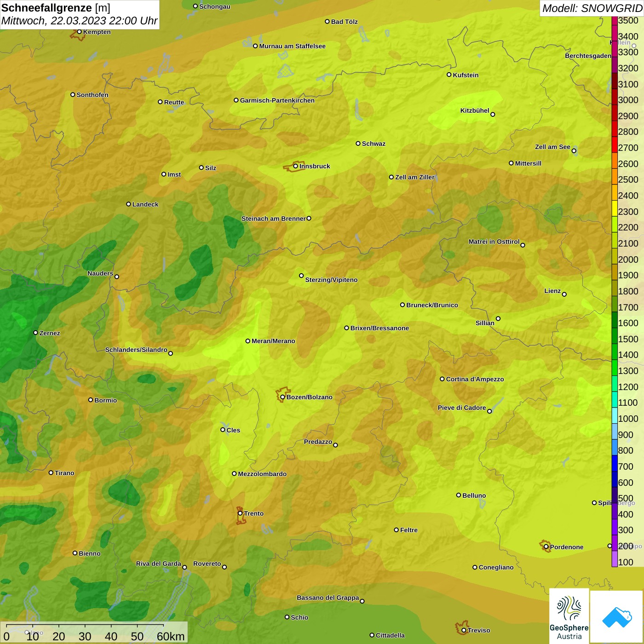Click the Trento city marker
The height and width of the screenshot is (644, 644).
[x=240, y=513]
